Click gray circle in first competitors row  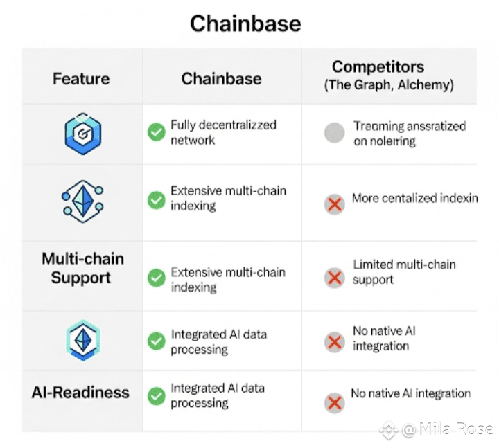click(x=335, y=133)
